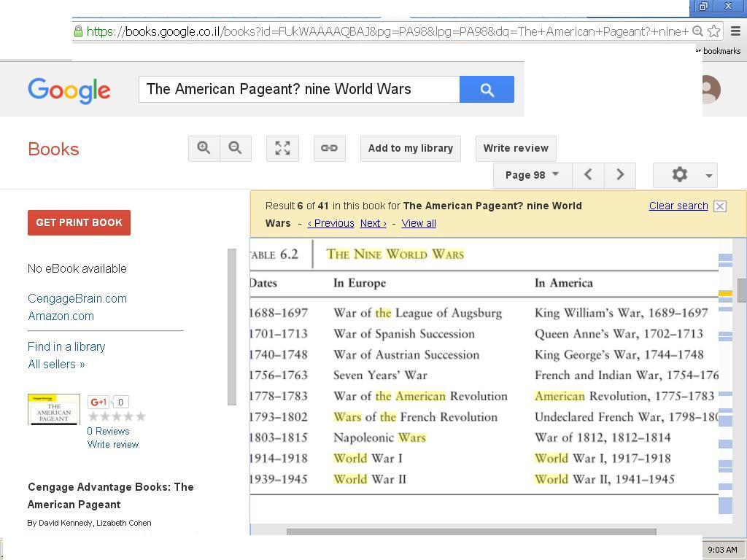
Task: Click the 9:03 AM system clock
Action: click(722, 550)
